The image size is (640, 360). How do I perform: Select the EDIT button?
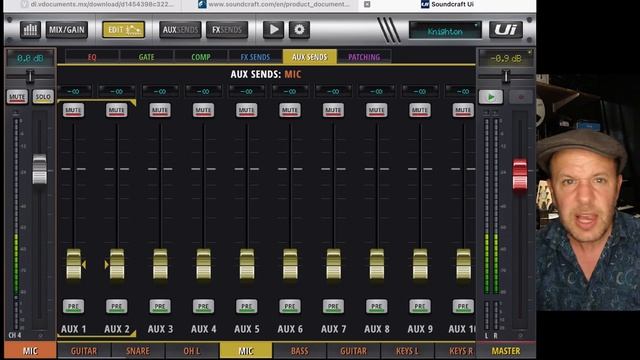pyautogui.click(x=123, y=30)
